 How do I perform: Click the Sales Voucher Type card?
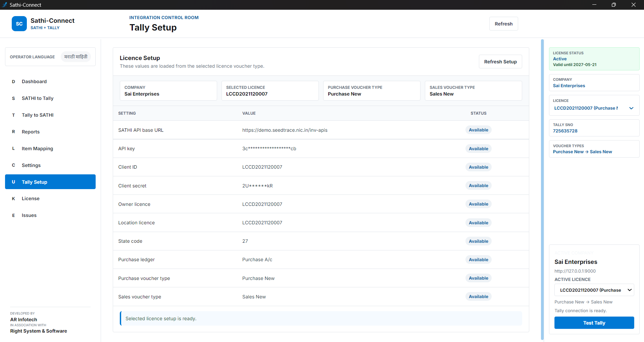pos(474,91)
